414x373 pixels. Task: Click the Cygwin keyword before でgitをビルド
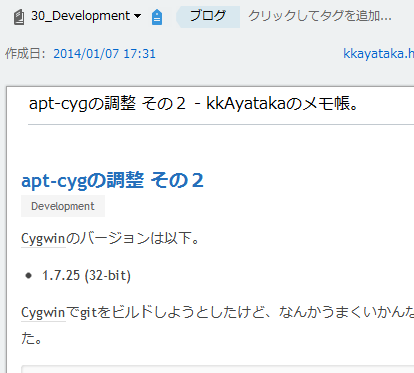pos(43,313)
